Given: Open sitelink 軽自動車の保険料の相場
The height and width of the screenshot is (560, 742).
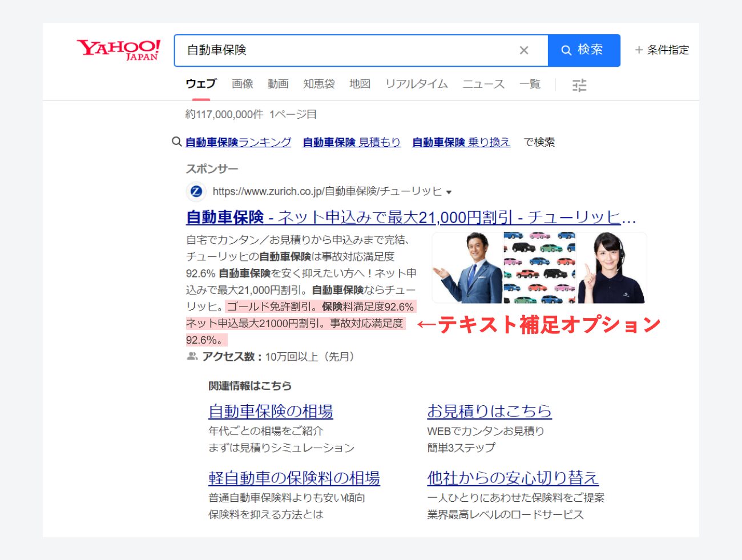Looking at the screenshot, I should tap(294, 478).
